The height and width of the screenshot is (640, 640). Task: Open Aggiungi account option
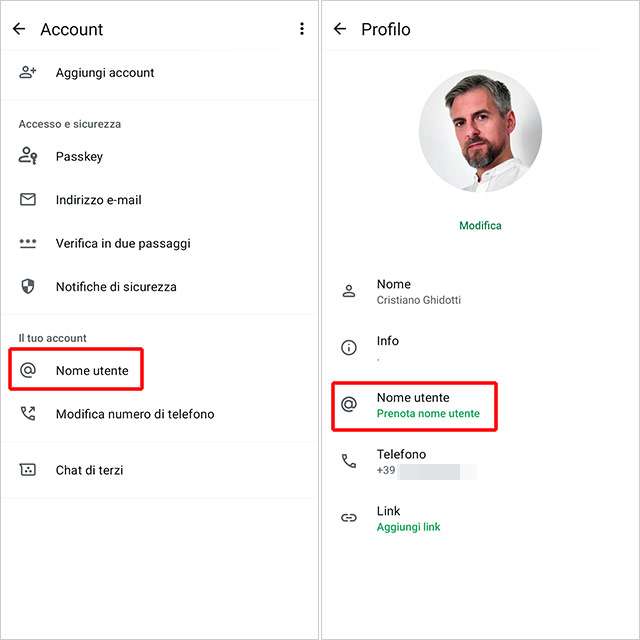pyautogui.click(x=159, y=73)
